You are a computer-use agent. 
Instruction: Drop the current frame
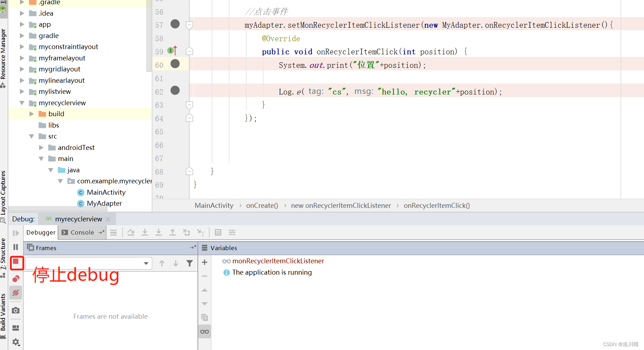coord(186,232)
